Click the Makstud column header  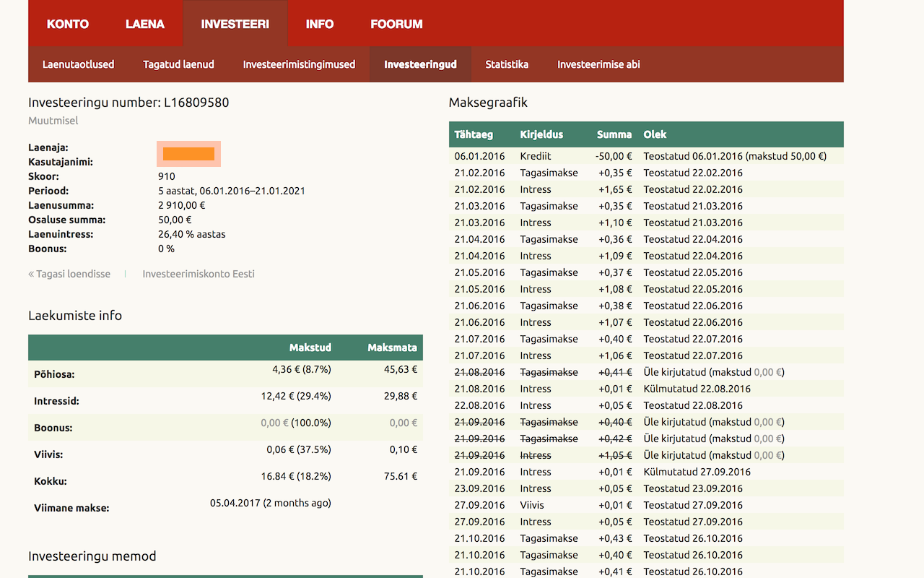coord(310,348)
